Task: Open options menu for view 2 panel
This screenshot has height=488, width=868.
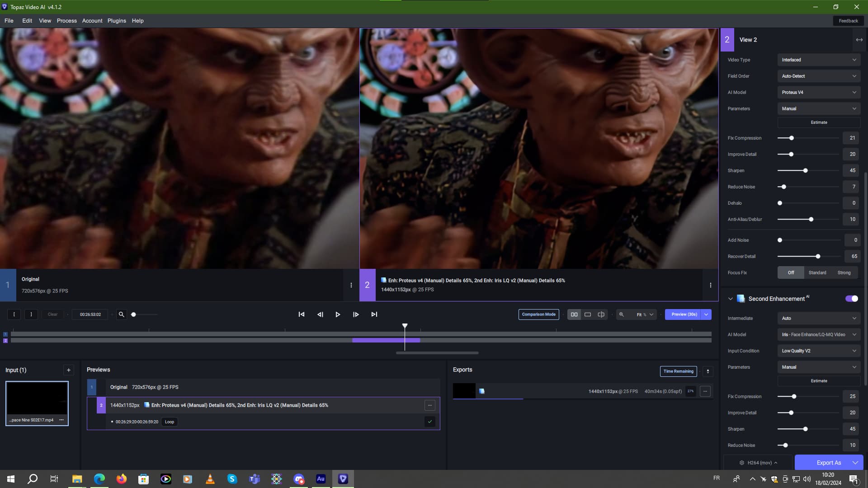Action: [x=711, y=285]
